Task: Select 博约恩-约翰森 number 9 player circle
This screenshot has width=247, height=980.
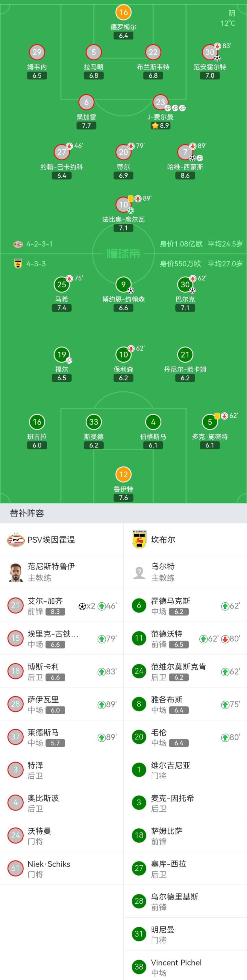Action: (x=123, y=285)
